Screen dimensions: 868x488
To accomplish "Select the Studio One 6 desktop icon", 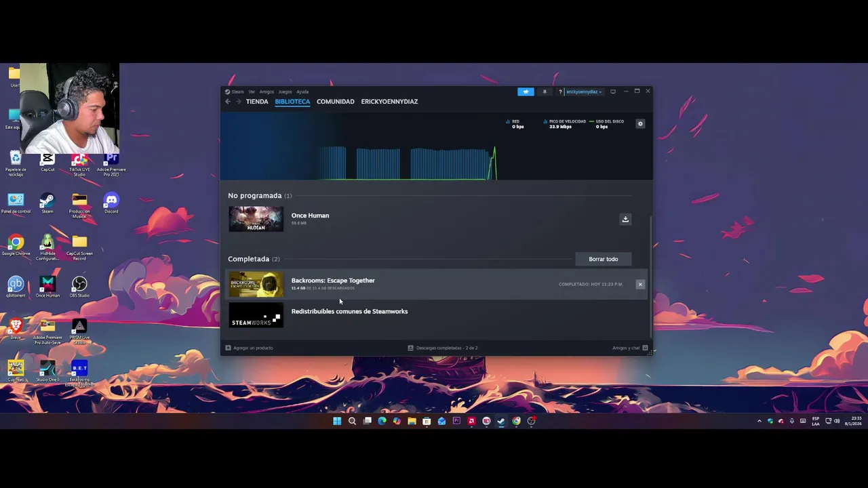I will point(47,370).
